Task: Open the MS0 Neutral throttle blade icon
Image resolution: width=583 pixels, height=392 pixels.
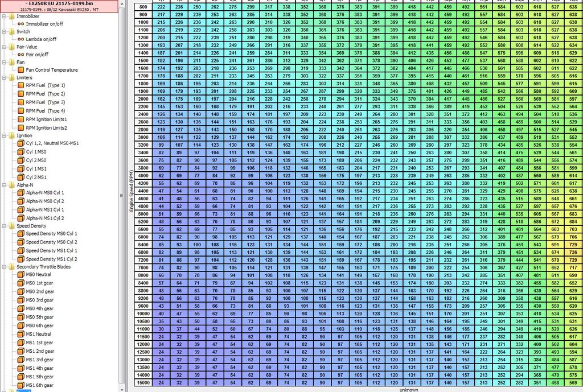Action: pyautogui.click(x=21, y=274)
